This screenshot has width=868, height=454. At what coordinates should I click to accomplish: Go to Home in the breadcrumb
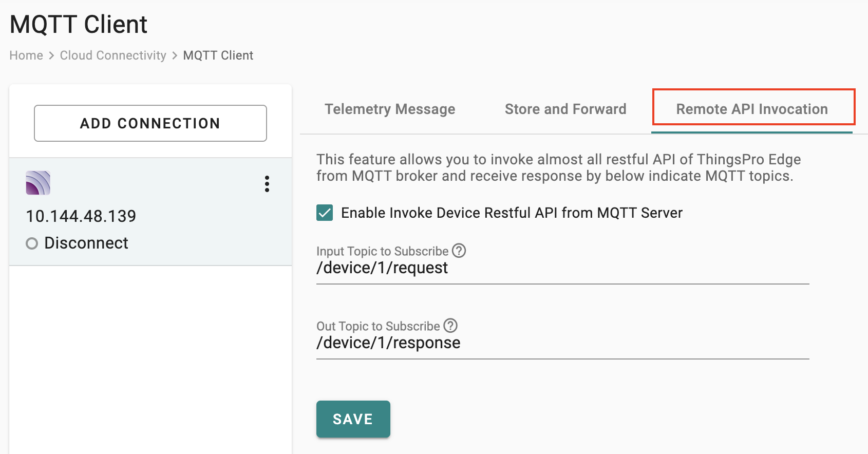(x=26, y=55)
